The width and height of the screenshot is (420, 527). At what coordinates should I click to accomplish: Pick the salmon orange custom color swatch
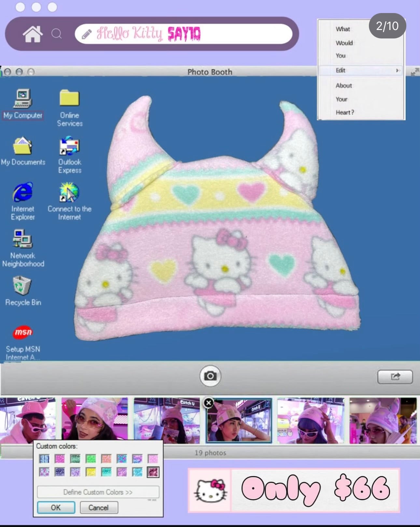tap(106, 459)
